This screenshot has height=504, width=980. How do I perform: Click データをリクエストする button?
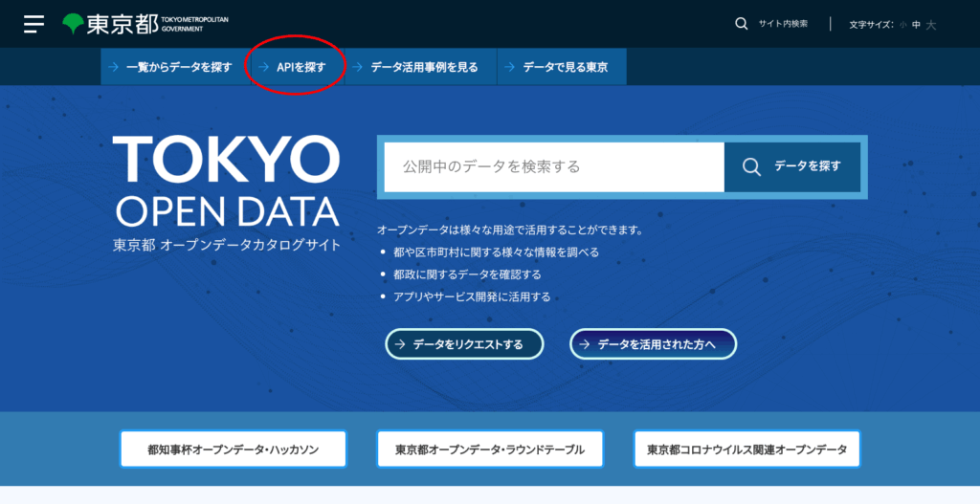[464, 344]
